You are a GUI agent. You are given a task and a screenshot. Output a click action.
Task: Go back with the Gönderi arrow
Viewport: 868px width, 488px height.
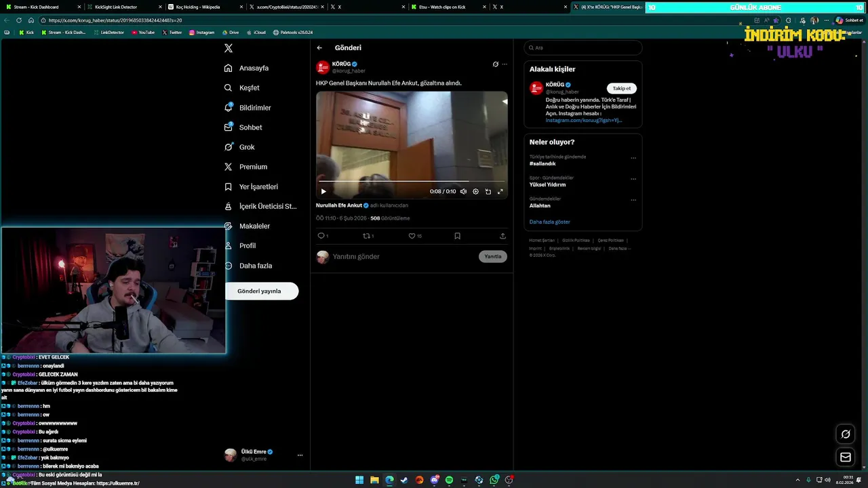(x=319, y=47)
